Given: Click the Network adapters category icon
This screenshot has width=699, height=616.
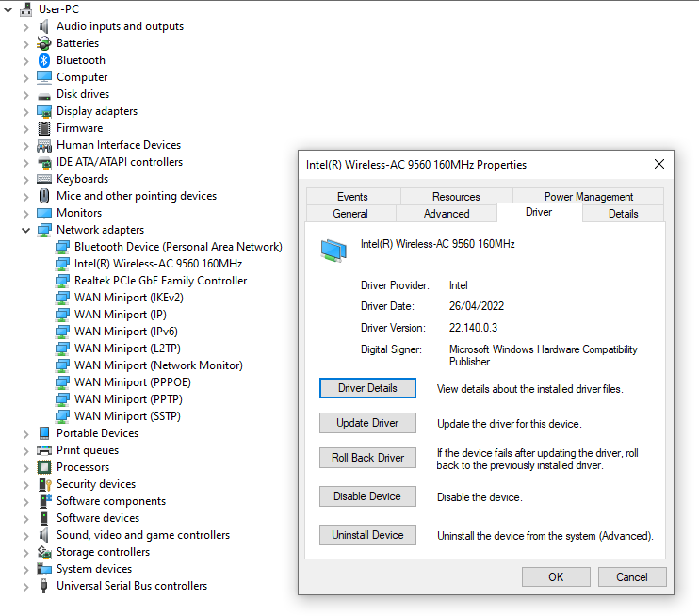Looking at the screenshot, I should tap(43, 230).
